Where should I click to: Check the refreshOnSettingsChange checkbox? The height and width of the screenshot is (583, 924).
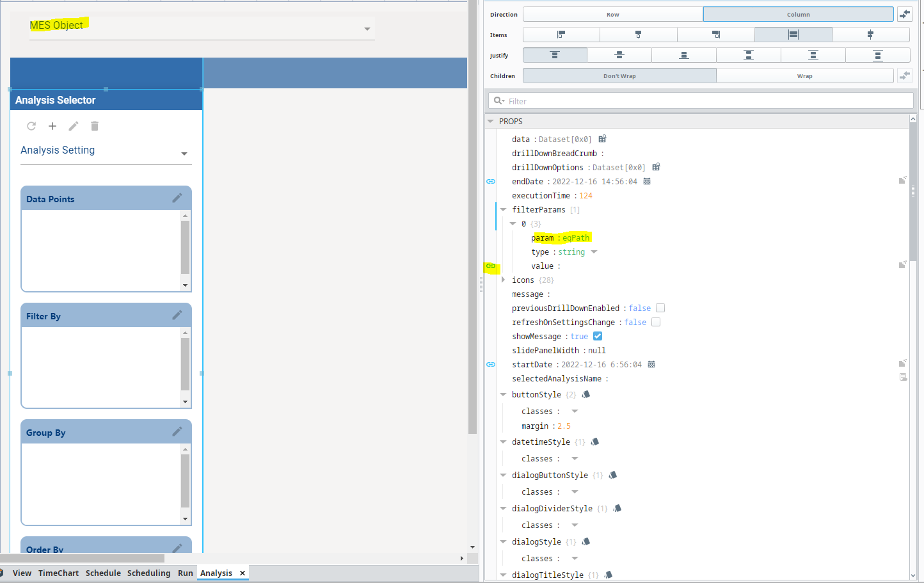[656, 323]
